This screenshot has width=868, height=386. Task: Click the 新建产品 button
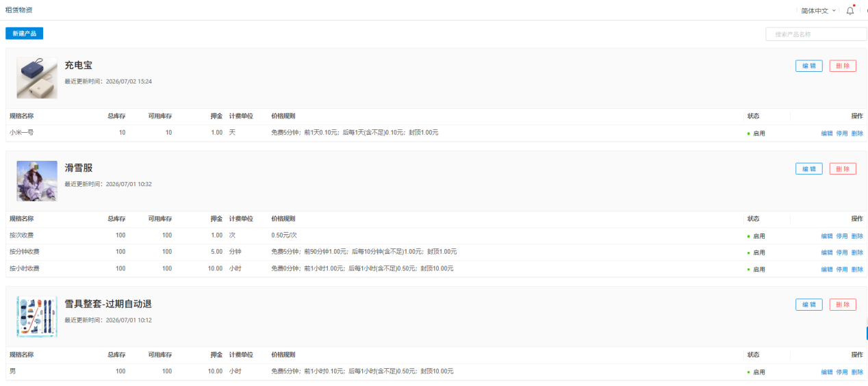coord(24,33)
